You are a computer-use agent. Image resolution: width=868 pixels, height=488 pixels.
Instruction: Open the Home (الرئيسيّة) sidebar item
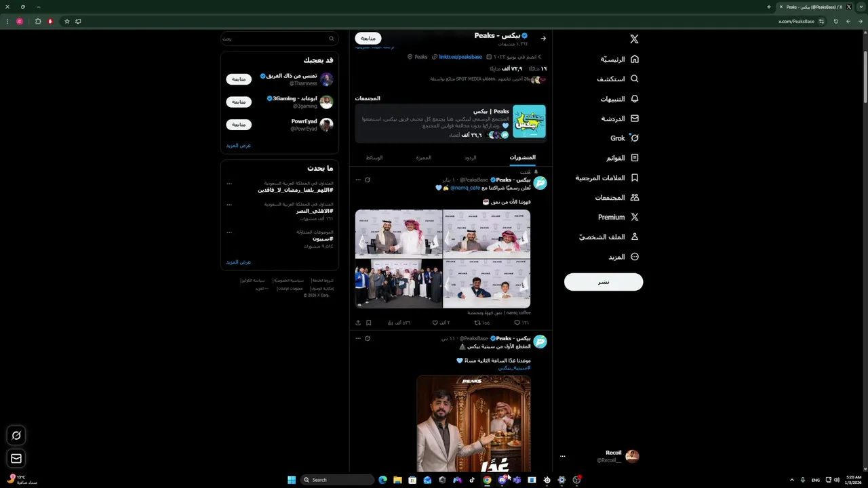click(x=619, y=59)
